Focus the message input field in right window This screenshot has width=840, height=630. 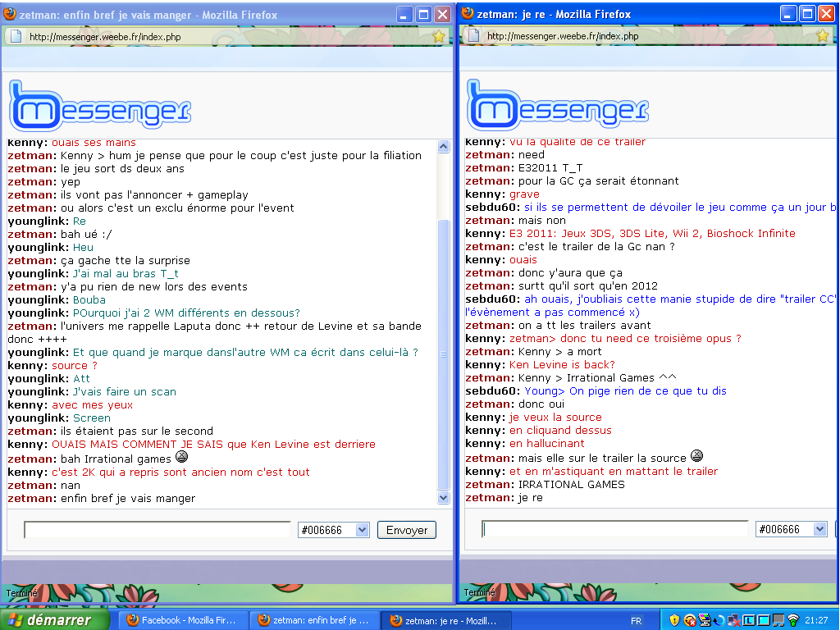614,529
